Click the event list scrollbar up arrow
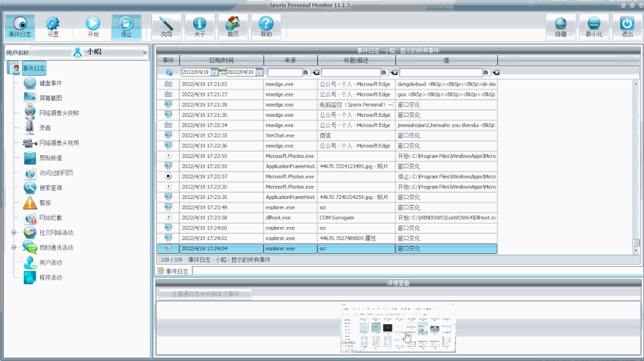Screen dimensions: 644x361 [636, 83]
